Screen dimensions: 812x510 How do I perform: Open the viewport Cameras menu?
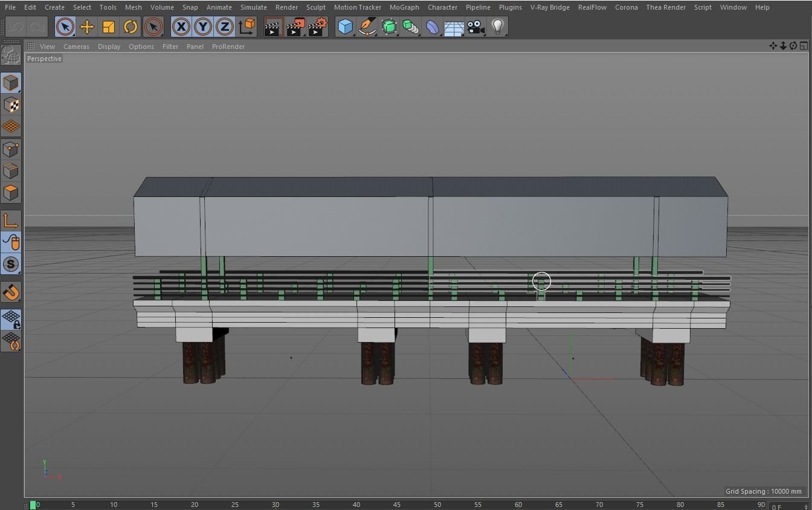(76, 47)
